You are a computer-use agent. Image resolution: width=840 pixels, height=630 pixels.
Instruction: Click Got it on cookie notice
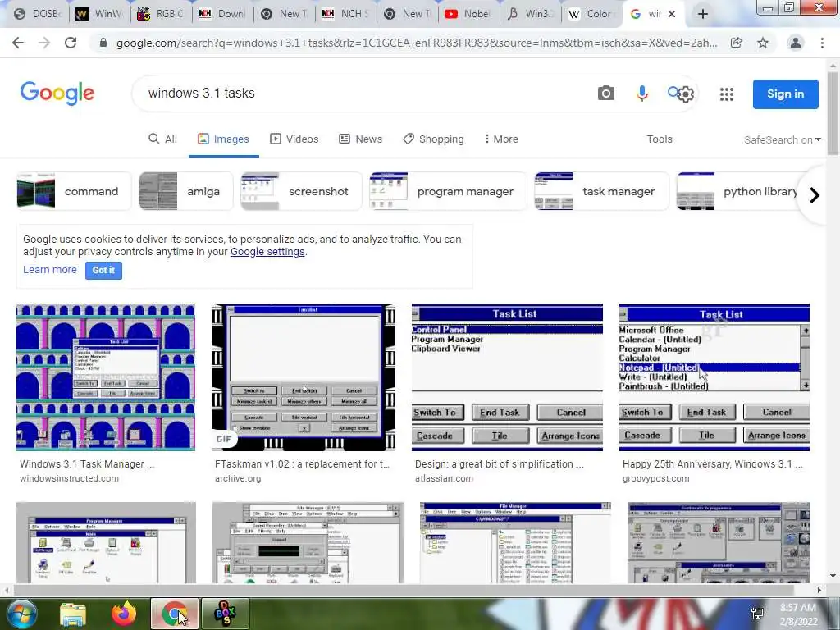coord(103,270)
